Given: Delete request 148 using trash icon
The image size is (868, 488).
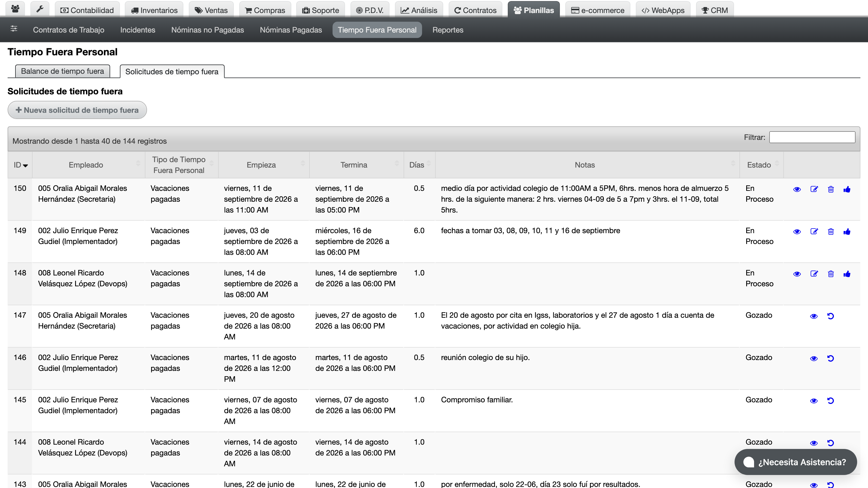Looking at the screenshot, I should (831, 274).
